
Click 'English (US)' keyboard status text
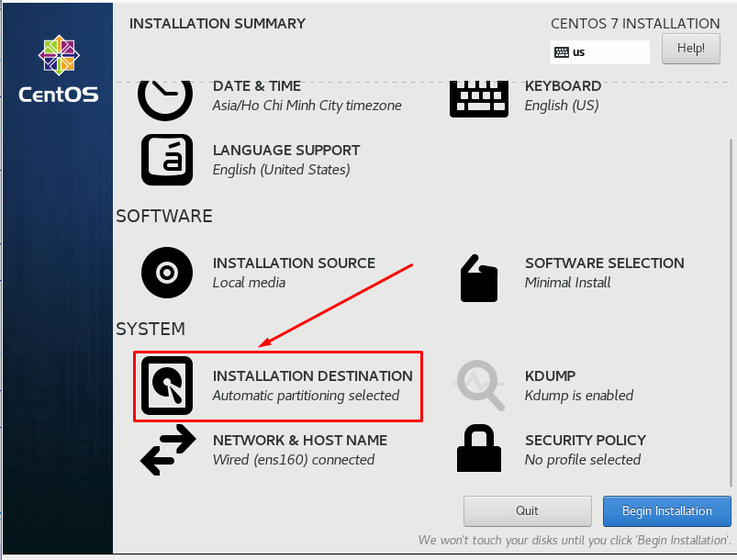coord(562,106)
